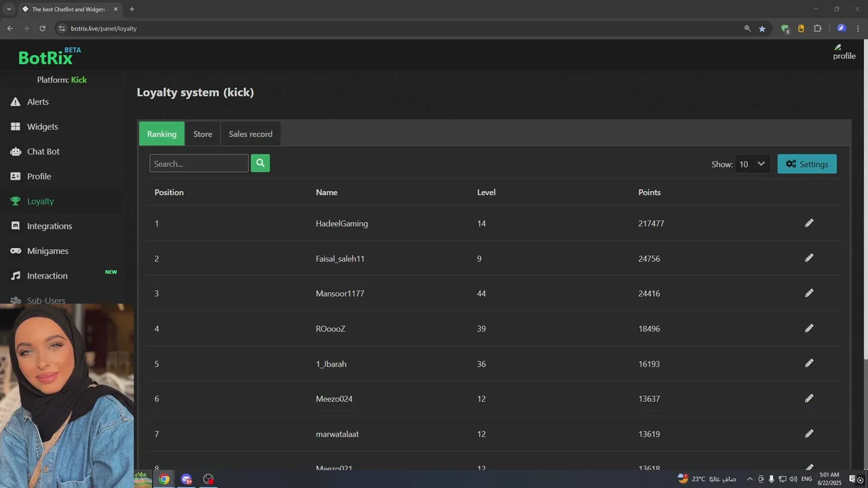
Task: Open the Chrome three-dot menu
Action: [x=859, y=28]
